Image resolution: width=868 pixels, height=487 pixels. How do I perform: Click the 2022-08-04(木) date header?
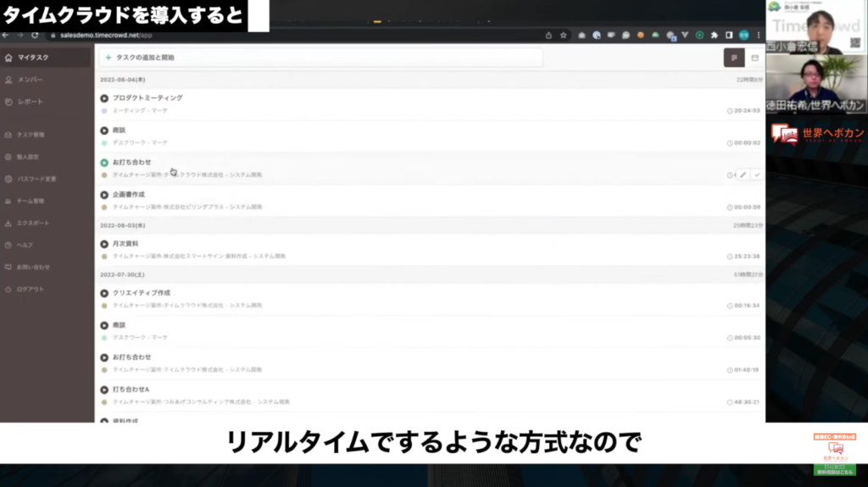tap(122, 80)
